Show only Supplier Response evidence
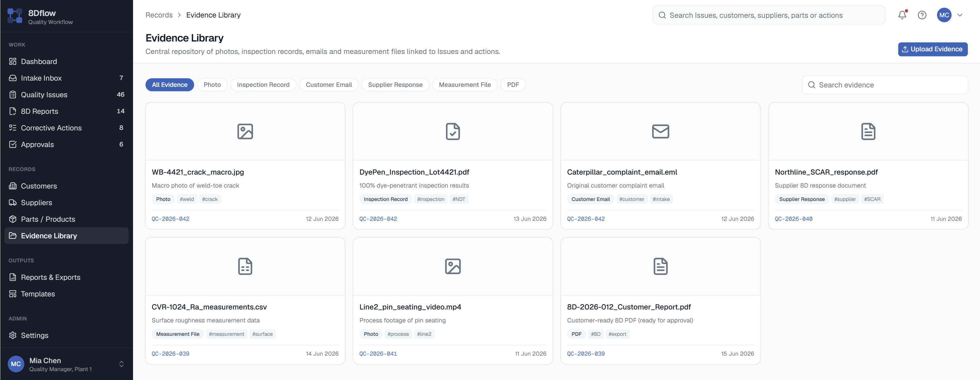The width and height of the screenshot is (980, 380). (x=395, y=85)
